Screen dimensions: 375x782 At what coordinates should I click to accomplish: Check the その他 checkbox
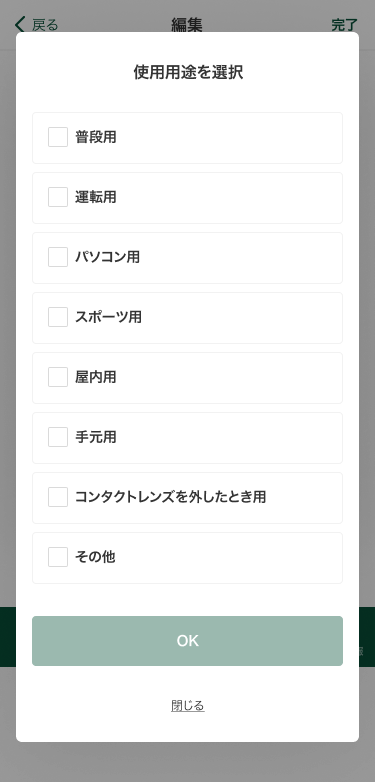pyautogui.click(x=58, y=557)
